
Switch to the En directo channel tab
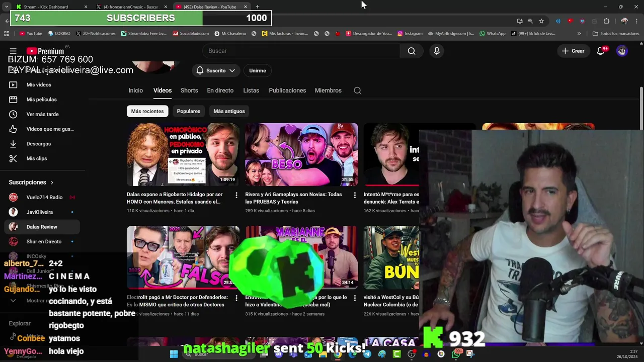[220, 90]
